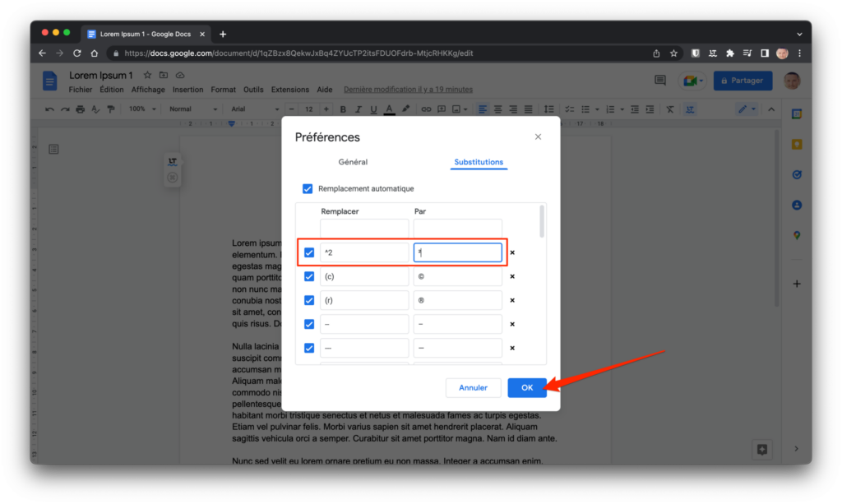Click the Annuler button

click(473, 387)
